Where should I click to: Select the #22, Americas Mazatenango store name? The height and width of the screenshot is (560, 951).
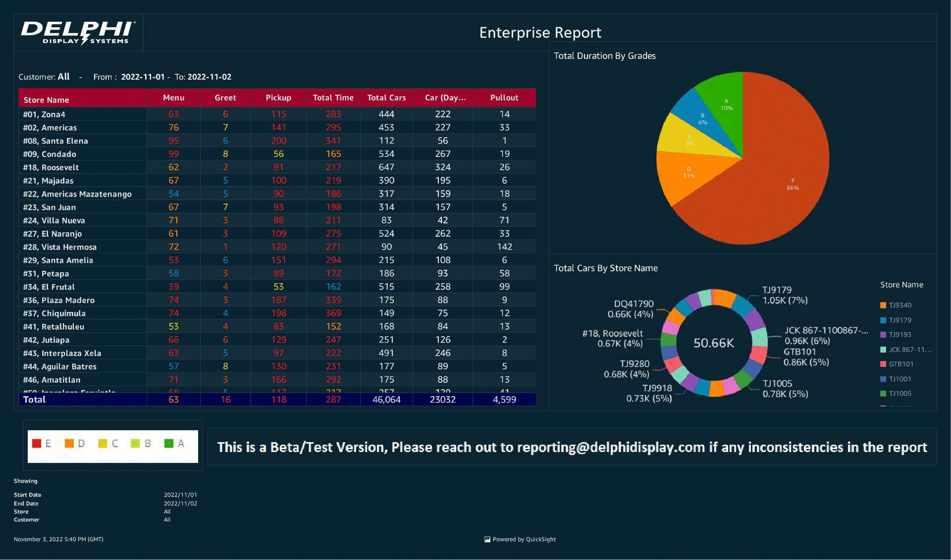coord(77,194)
